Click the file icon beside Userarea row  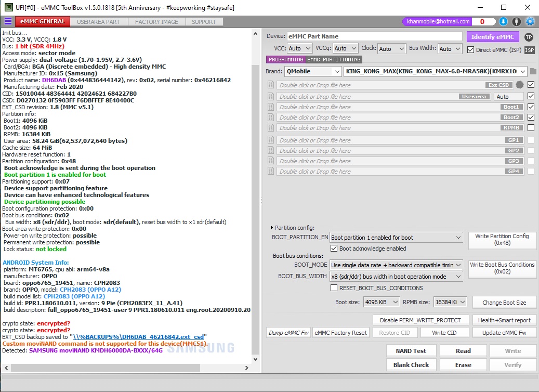(270, 96)
